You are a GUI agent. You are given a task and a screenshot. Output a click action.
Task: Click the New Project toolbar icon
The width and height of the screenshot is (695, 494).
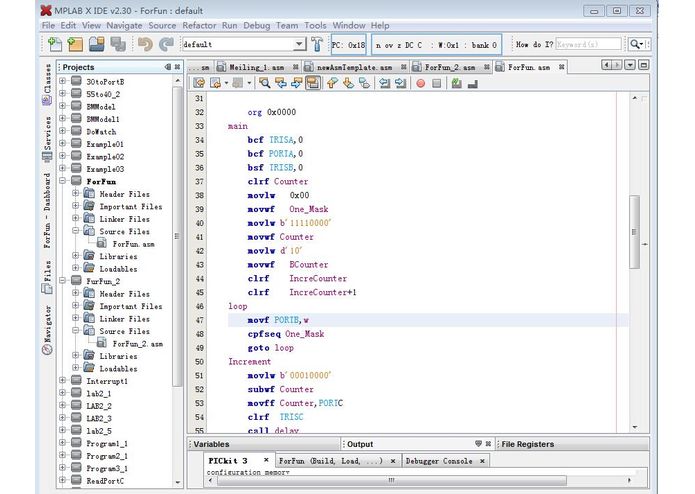pyautogui.click(x=75, y=44)
